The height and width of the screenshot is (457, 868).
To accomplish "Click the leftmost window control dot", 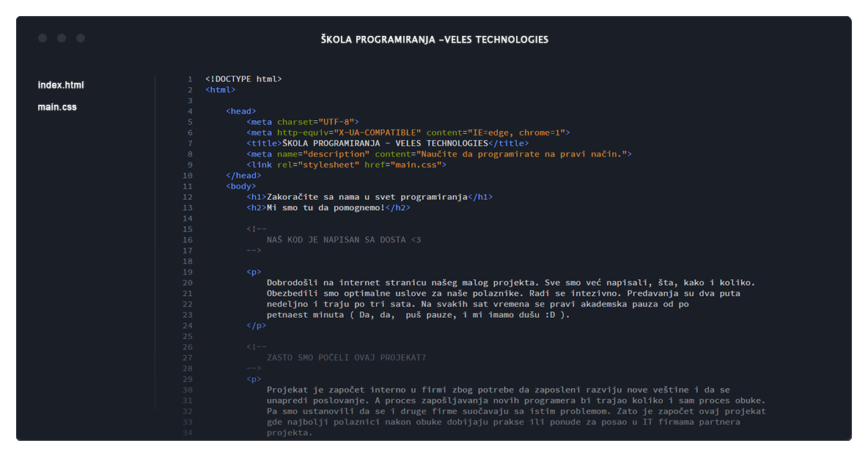I will coord(43,38).
